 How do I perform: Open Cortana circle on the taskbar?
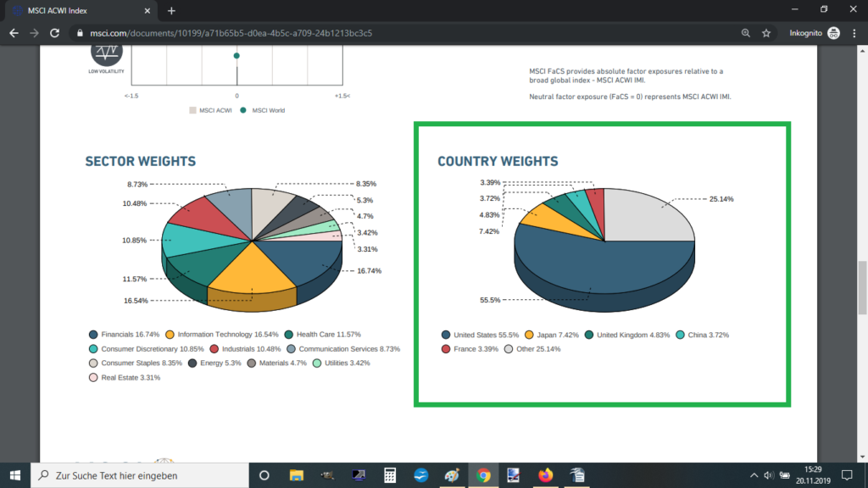click(264, 475)
